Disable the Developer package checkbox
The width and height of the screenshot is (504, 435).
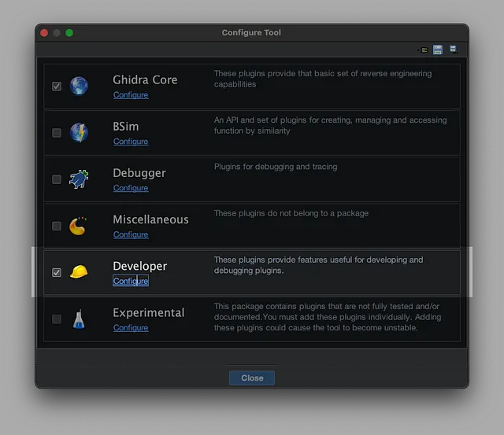(57, 272)
